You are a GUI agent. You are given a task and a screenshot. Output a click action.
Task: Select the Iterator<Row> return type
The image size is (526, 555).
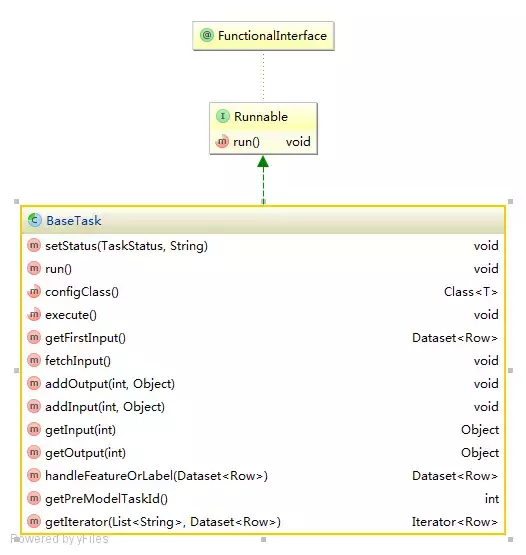(455, 522)
